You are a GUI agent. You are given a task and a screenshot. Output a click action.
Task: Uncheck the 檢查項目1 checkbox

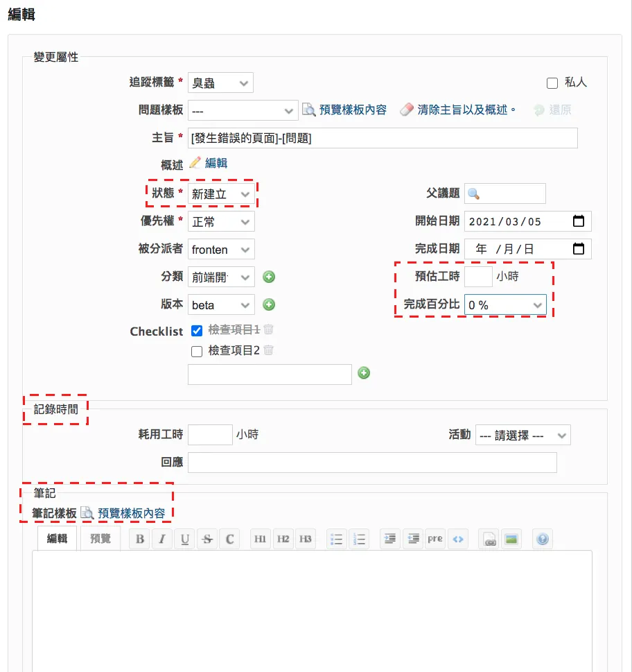197,330
